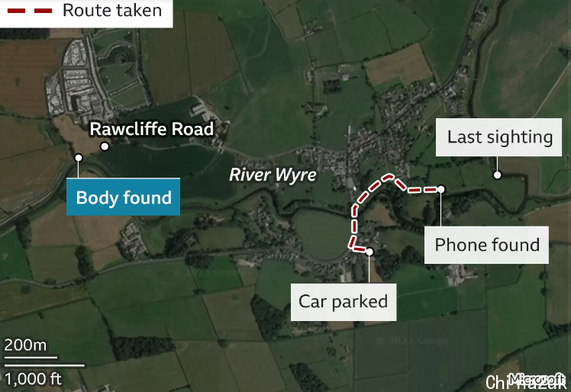Click the Microsoft watermark text
Screen dimensions: 571x392
click(537, 378)
